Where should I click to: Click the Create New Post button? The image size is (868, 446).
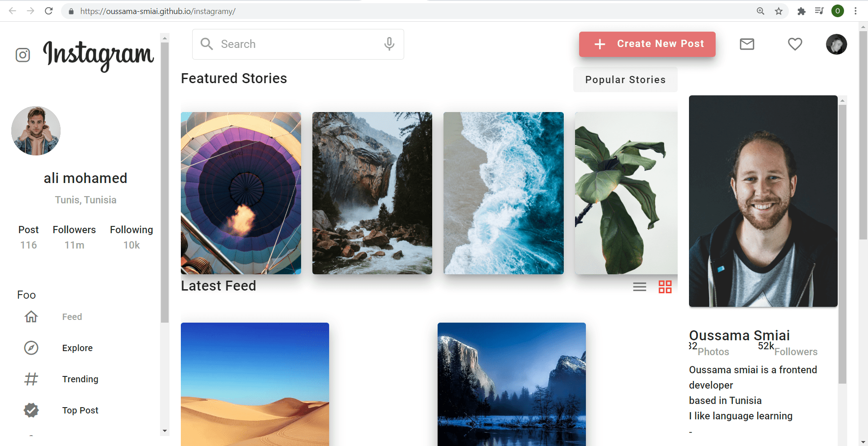[647, 44]
